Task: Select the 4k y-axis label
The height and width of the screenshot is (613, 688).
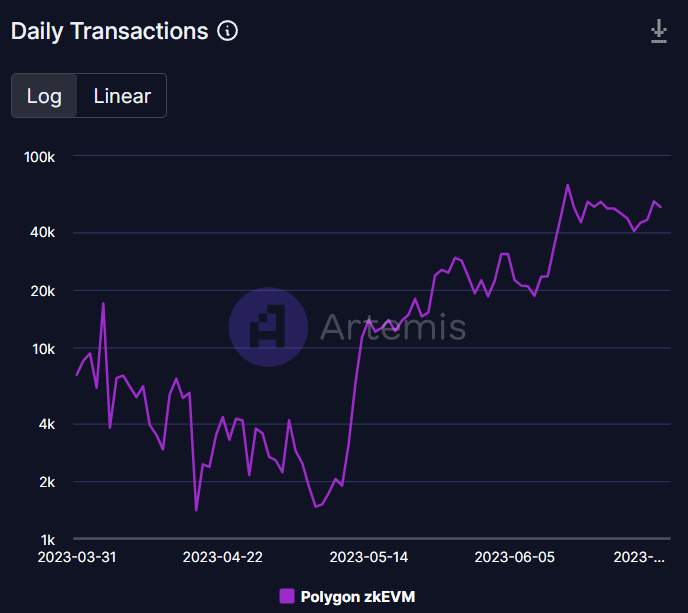Action: (x=47, y=424)
